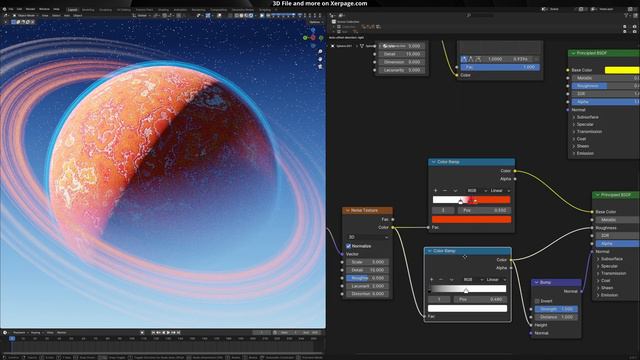Viewport: 640px width, 360px height.
Task: Click the Alpha slider on lower Principled BSDF
Action: 618,243
